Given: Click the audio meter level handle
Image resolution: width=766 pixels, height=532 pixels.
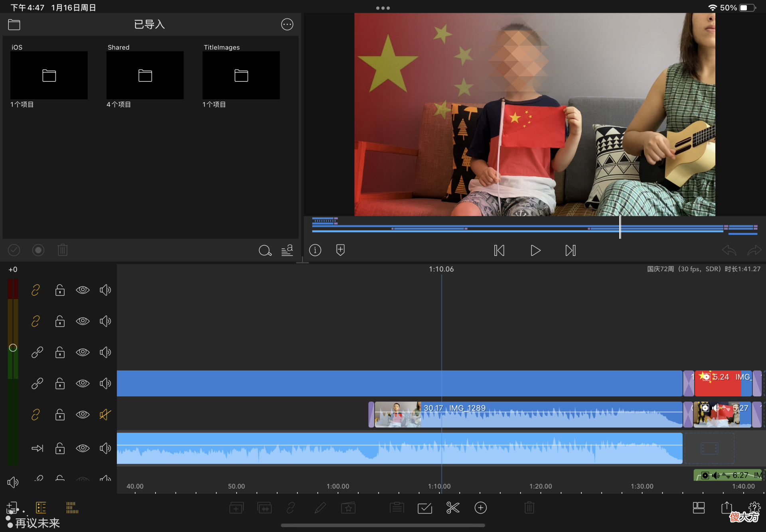Looking at the screenshot, I should pos(13,348).
